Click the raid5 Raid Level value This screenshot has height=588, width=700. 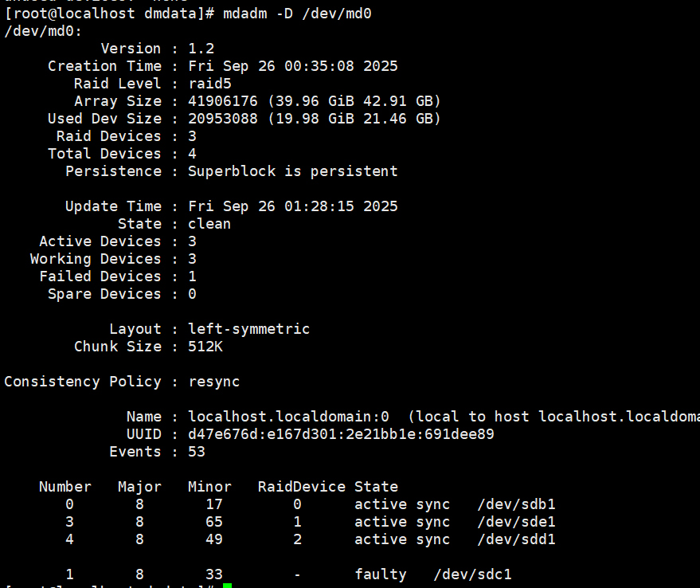pos(209,84)
